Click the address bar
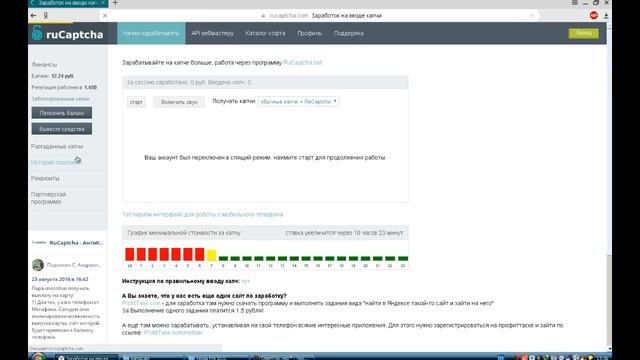This screenshot has height=360, width=640. 322,16
